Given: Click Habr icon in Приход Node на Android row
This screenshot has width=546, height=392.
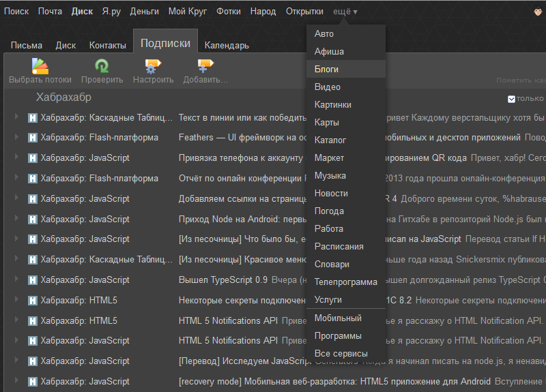Looking at the screenshot, I should [32, 219].
